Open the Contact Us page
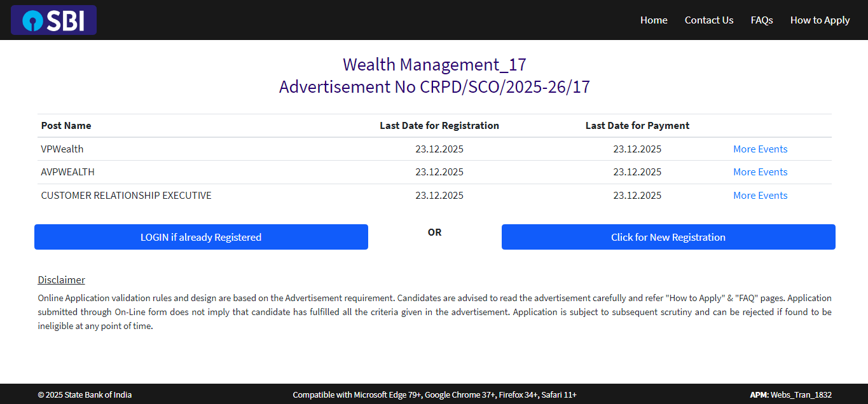 click(x=708, y=20)
